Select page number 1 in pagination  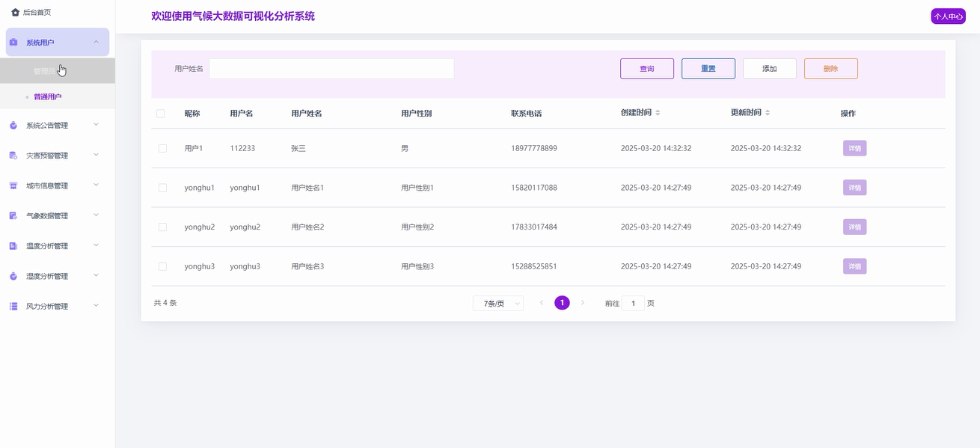(x=562, y=303)
